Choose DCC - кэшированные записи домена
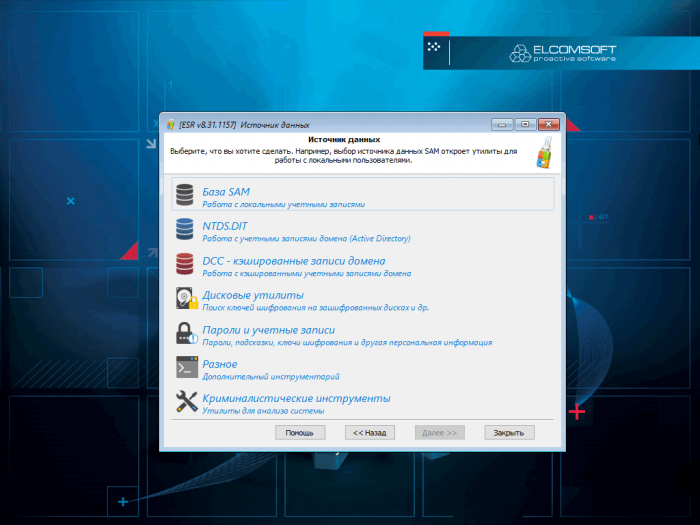Image resolution: width=700 pixels, height=525 pixels. pos(281,259)
